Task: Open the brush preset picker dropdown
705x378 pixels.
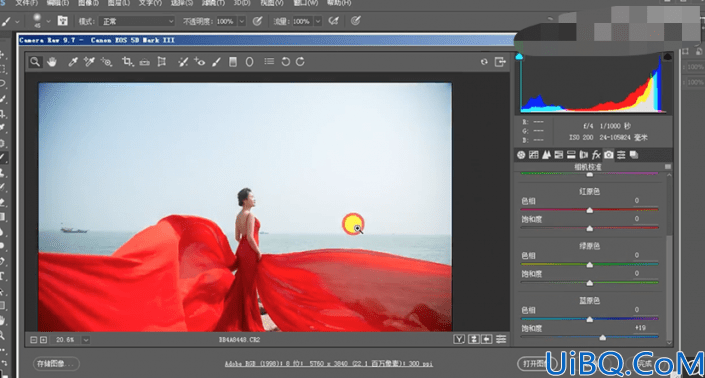Action: tap(48, 21)
